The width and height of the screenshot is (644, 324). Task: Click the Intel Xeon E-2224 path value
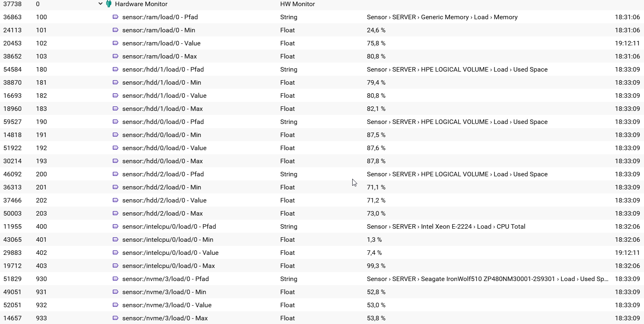(446, 227)
